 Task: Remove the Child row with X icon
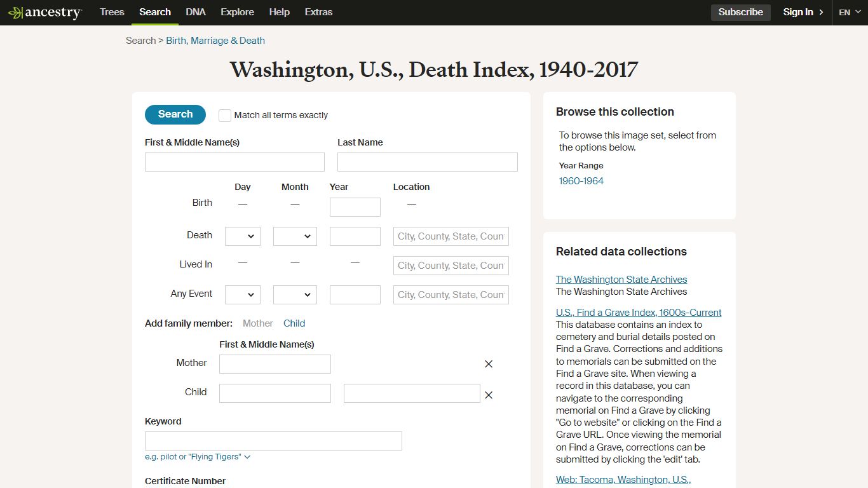(x=489, y=395)
